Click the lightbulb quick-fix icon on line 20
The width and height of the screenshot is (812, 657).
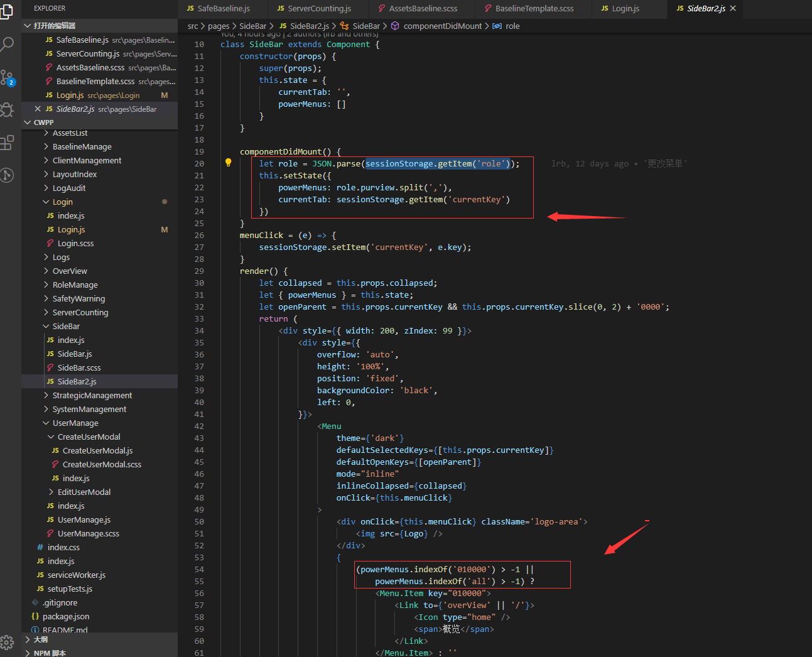(229, 163)
